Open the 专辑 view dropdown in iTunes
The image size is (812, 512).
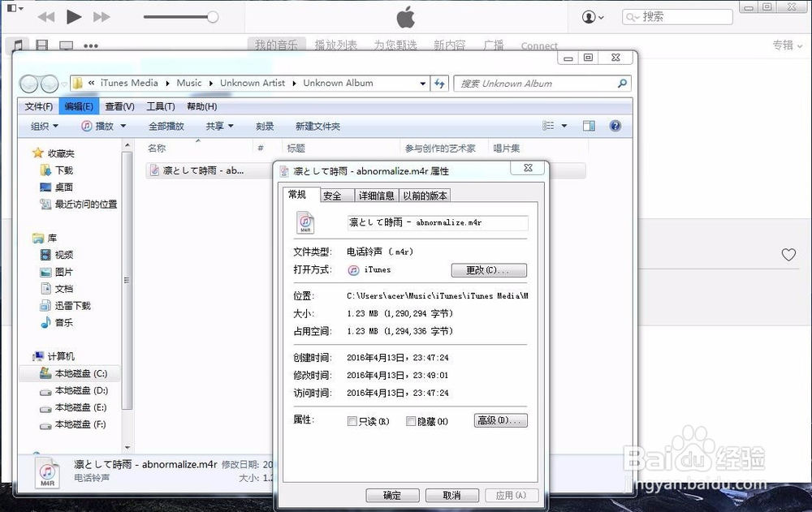[x=788, y=45]
